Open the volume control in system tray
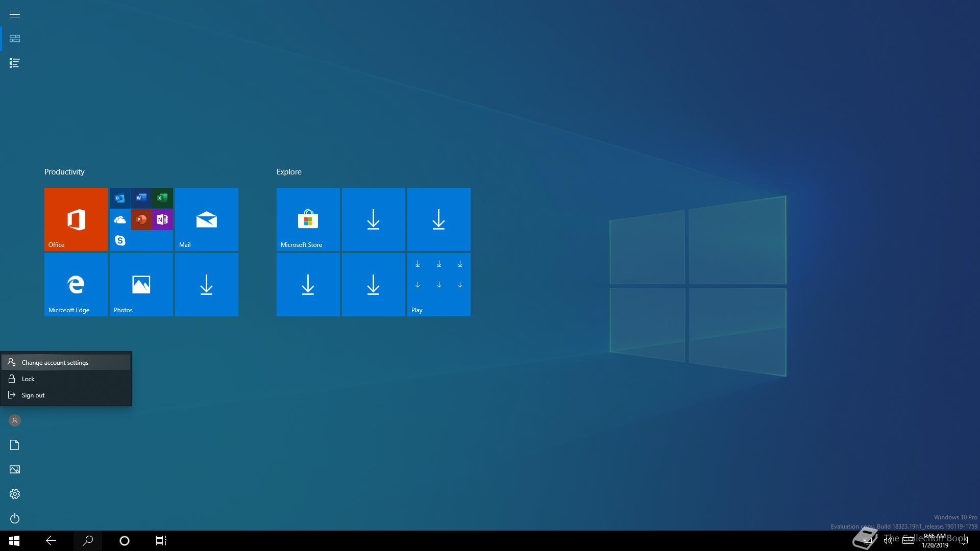Viewport: 980px width, 551px height. (x=888, y=541)
